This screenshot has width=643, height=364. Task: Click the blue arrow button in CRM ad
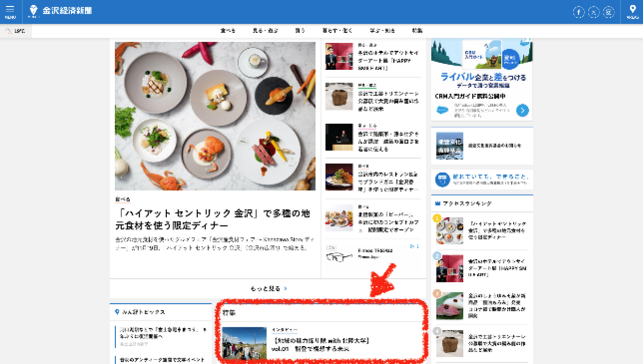[522, 110]
